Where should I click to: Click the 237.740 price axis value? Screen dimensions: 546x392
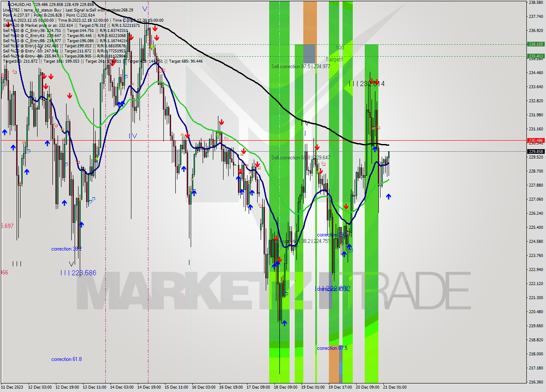point(536,17)
